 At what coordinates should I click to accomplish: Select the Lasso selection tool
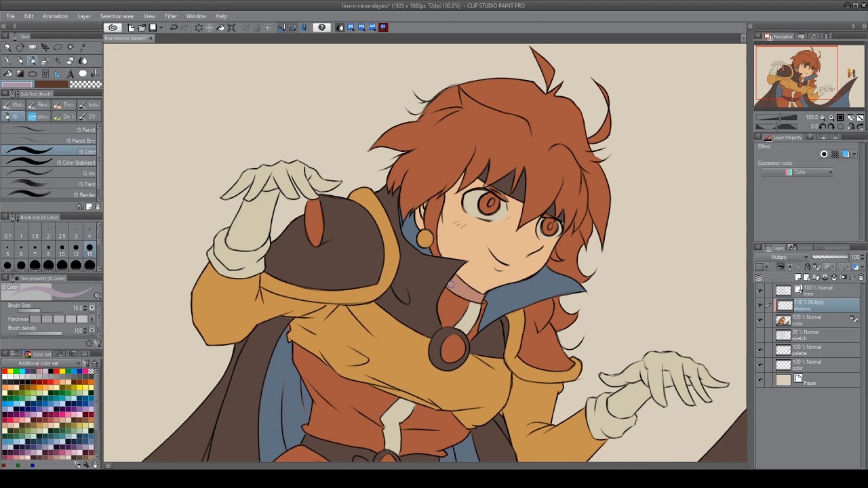(x=58, y=47)
